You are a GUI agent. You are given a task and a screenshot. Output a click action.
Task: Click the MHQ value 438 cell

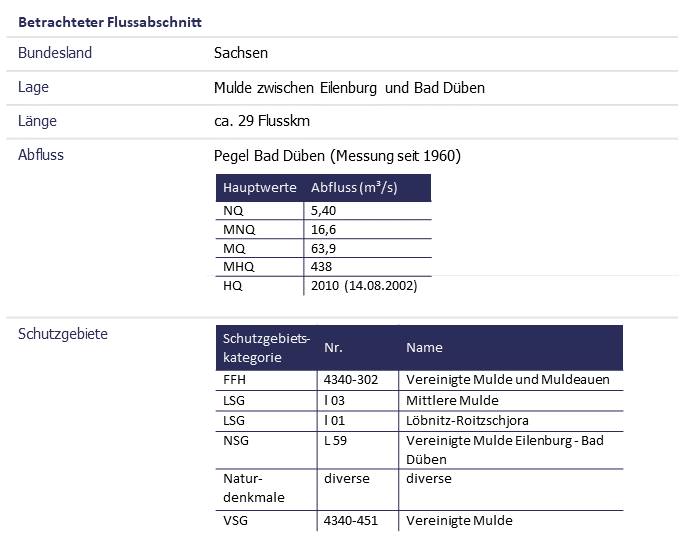point(321,267)
